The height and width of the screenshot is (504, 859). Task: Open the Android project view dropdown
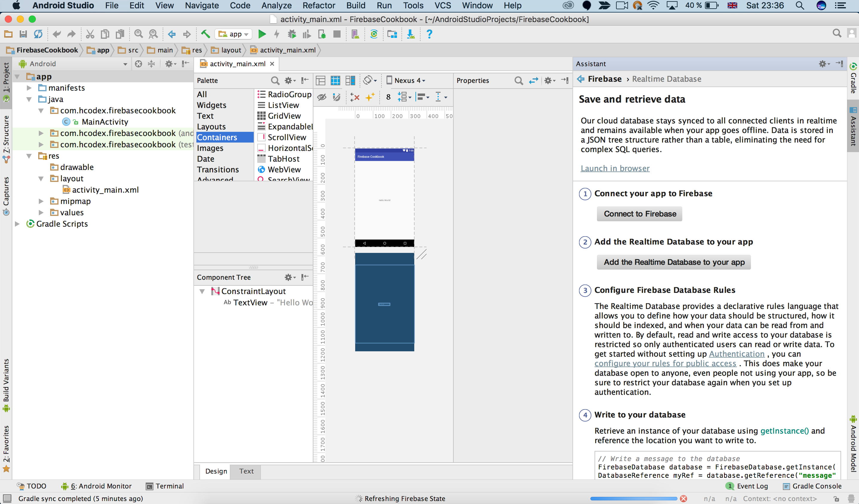tap(73, 64)
